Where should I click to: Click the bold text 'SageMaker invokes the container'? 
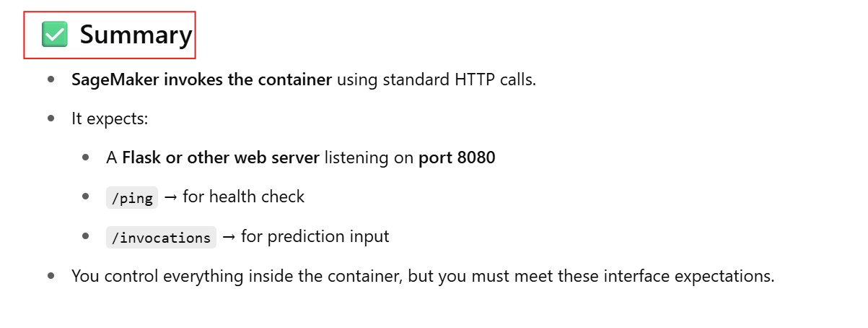pos(201,79)
